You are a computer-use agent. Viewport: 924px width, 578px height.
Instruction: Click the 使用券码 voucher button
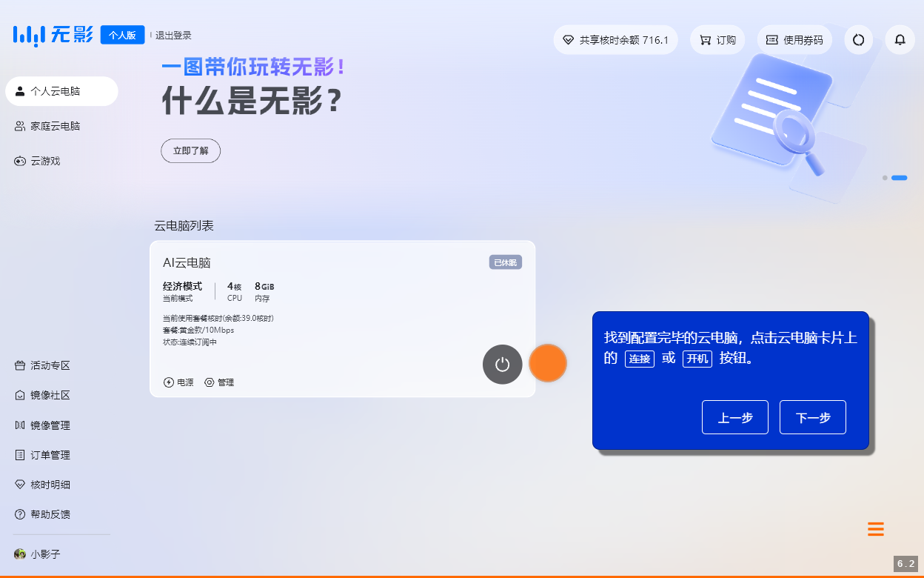[794, 39]
